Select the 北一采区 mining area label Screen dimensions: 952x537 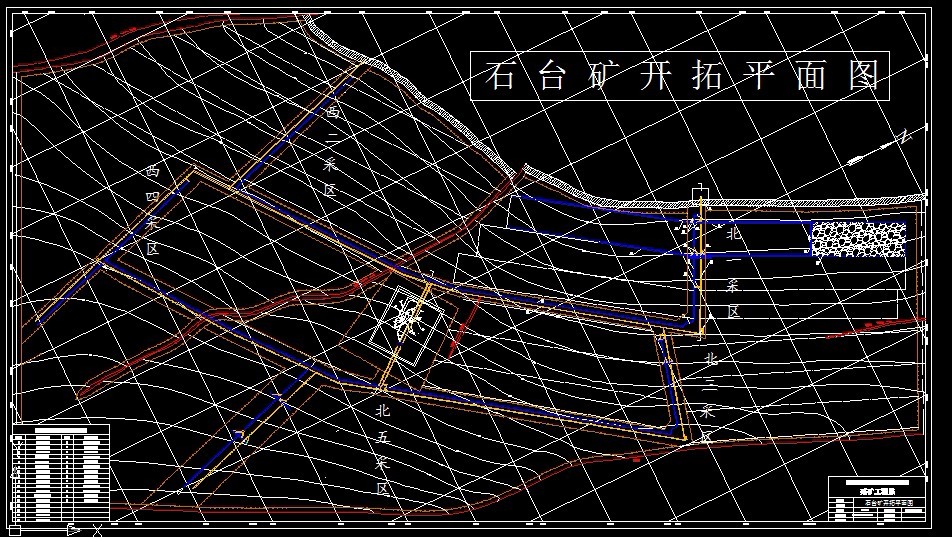tap(734, 273)
